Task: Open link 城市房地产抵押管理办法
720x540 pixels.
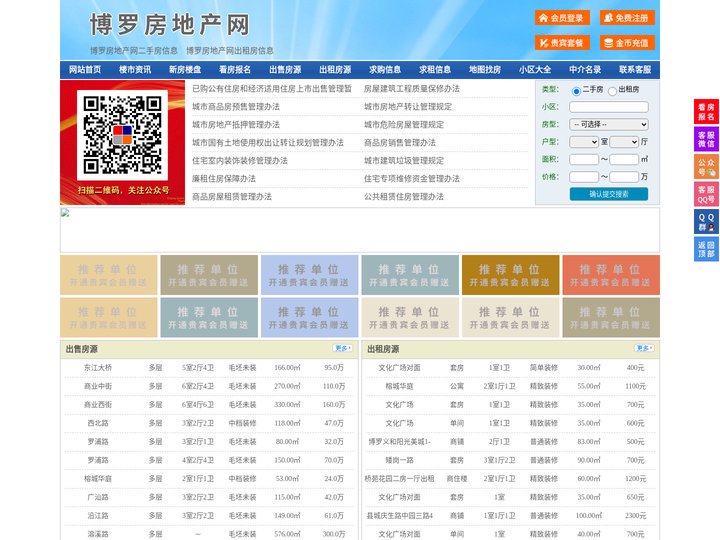Action: 236,124
